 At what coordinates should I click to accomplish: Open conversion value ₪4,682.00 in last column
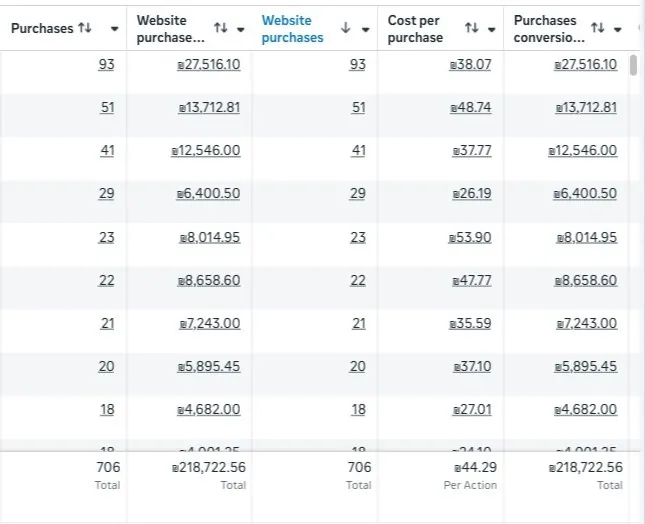coord(585,410)
